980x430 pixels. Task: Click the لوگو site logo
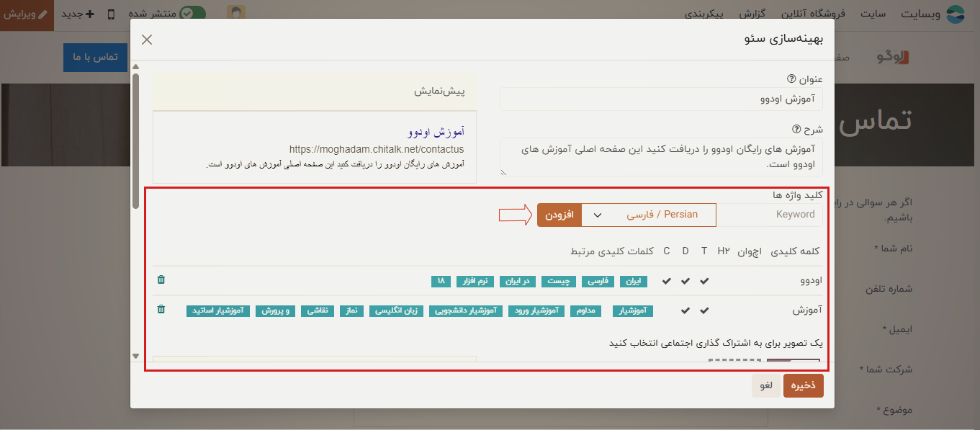click(x=894, y=57)
